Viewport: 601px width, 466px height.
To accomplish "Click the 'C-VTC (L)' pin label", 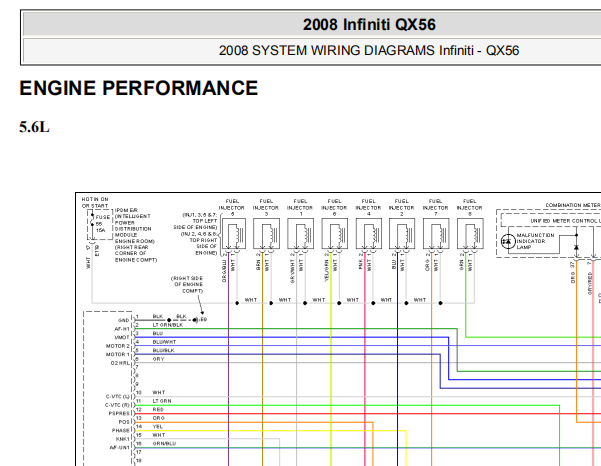I will pyautogui.click(x=118, y=397).
